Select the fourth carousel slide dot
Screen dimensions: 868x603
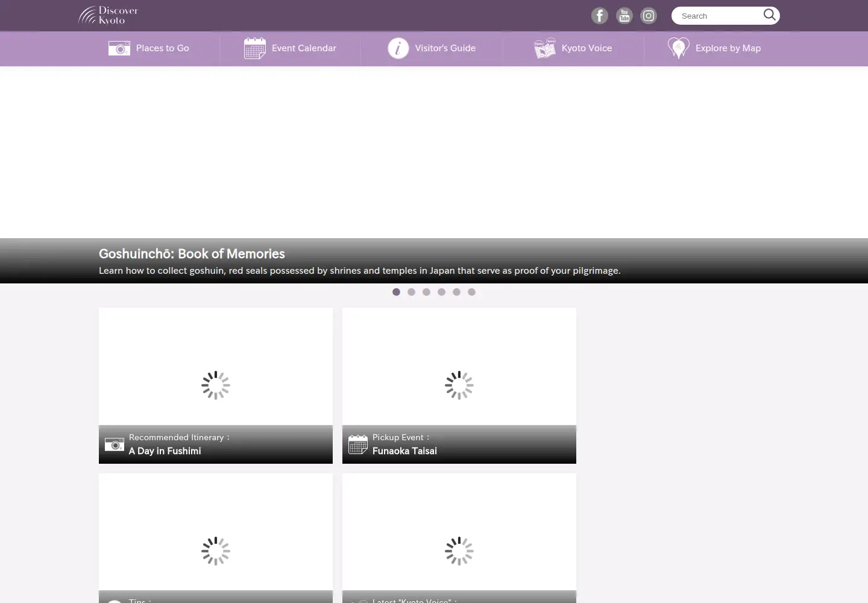click(x=441, y=292)
